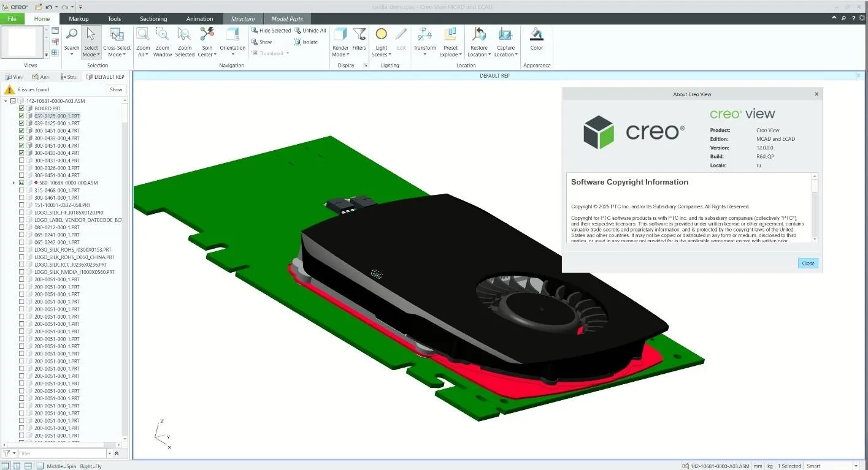868x470 pixels.
Task: Click the Preset Explode icon
Action: 450,35
